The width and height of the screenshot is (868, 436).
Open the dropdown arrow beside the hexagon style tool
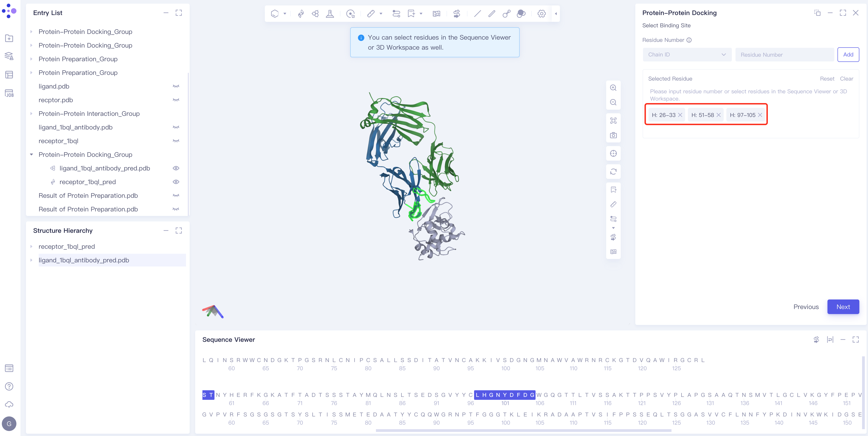(x=285, y=13)
